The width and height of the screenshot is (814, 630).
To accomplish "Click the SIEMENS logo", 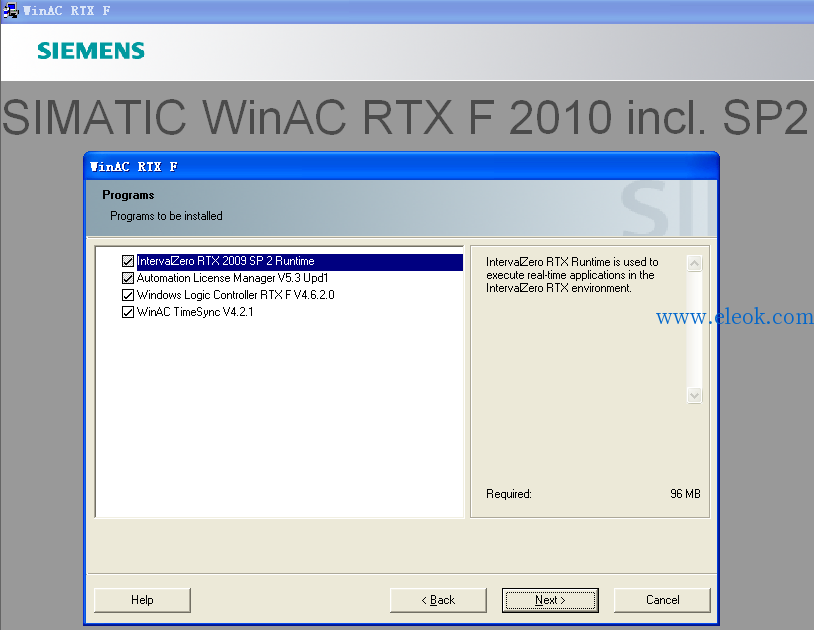I will pyautogui.click(x=91, y=51).
